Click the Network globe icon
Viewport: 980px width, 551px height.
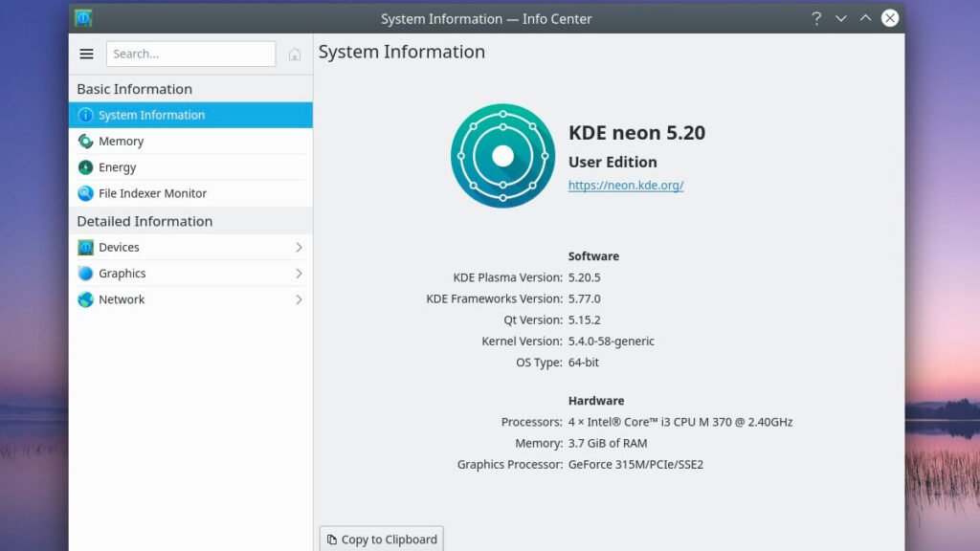pos(85,299)
